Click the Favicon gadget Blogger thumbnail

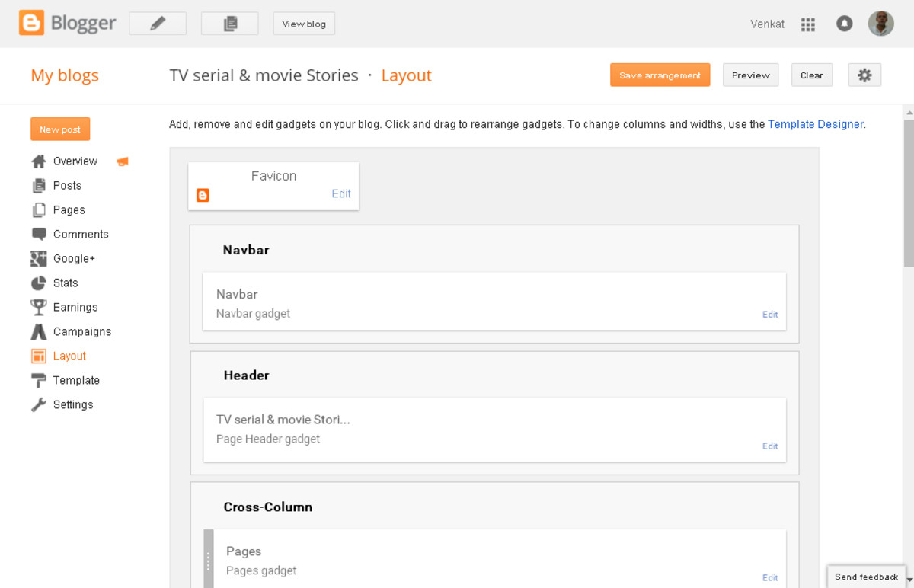coord(203,195)
